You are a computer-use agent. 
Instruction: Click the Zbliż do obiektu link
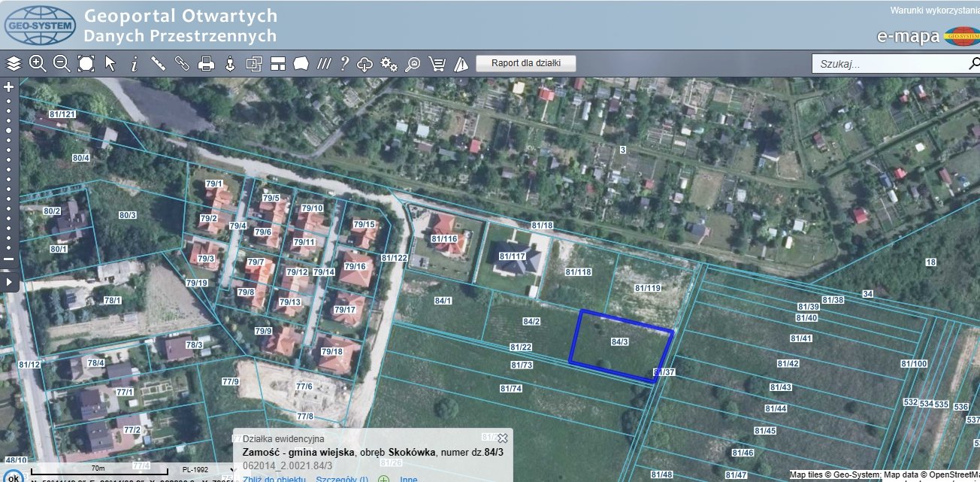274,479
